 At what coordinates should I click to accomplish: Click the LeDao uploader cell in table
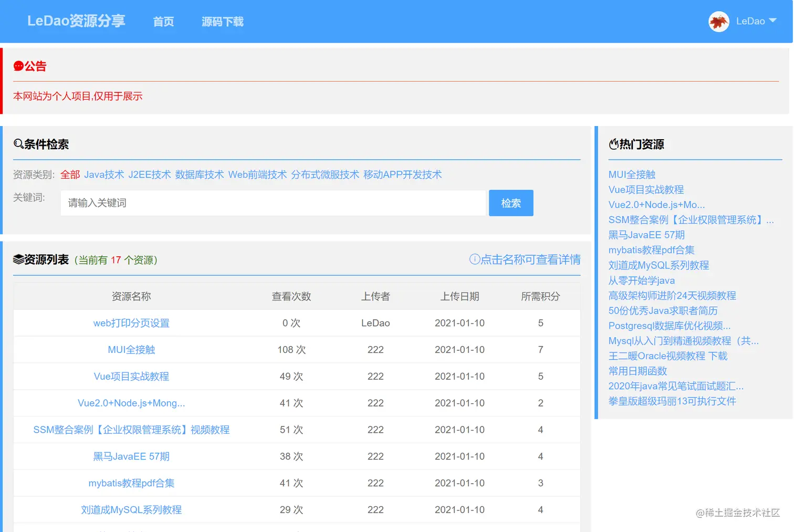(375, 323)
